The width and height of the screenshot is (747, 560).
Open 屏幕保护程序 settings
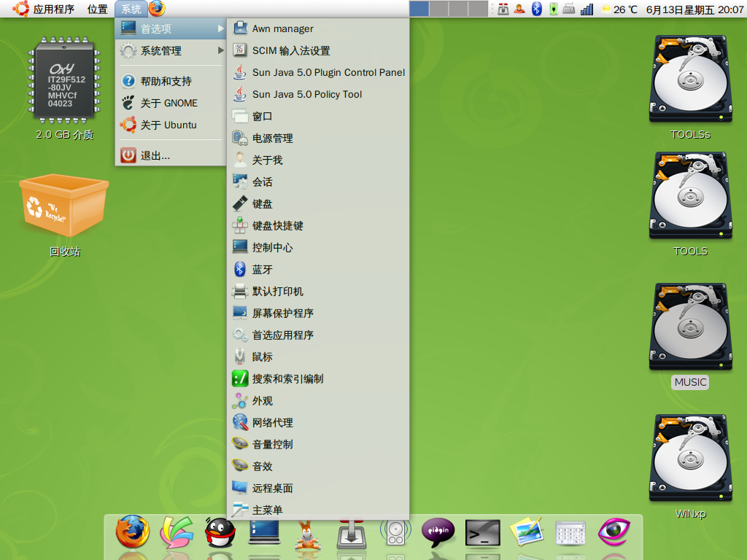coord(318,314)
